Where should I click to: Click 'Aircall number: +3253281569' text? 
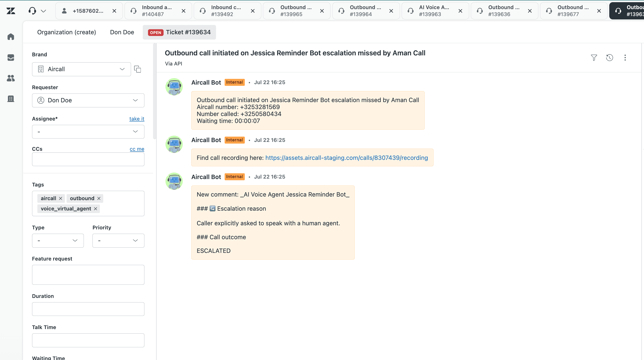(238, 107)
